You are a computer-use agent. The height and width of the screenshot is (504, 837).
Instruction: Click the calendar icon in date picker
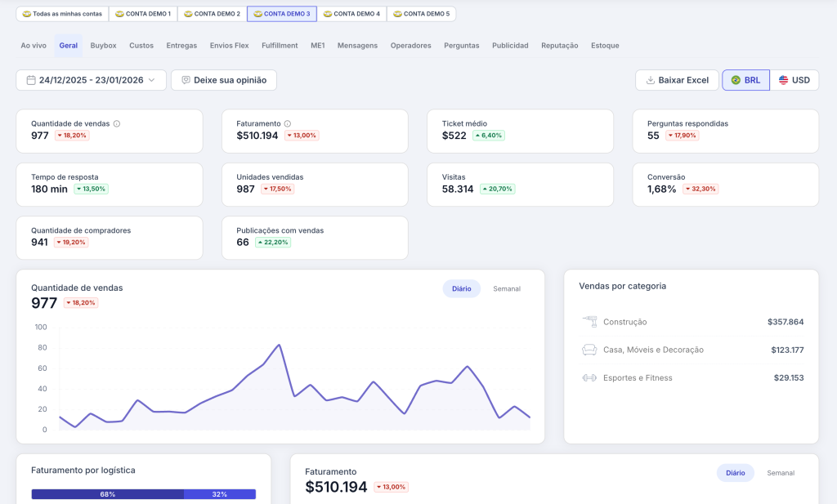(x=31, y=80)
